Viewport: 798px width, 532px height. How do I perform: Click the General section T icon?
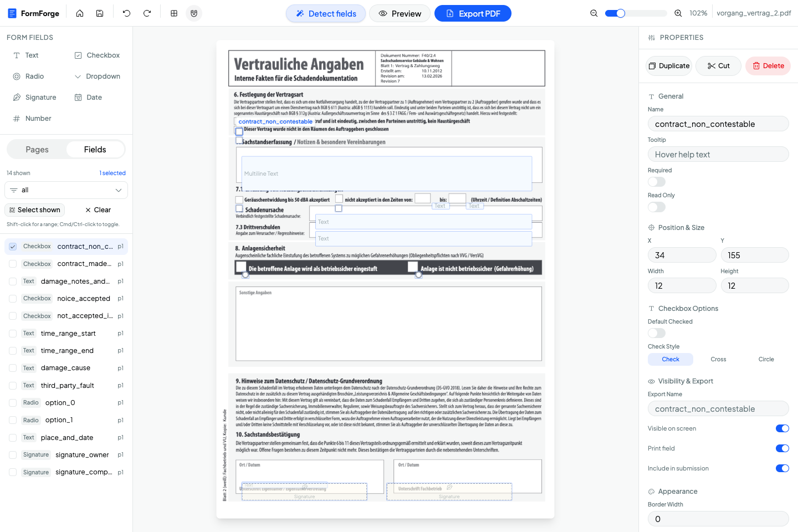[652, 96]
